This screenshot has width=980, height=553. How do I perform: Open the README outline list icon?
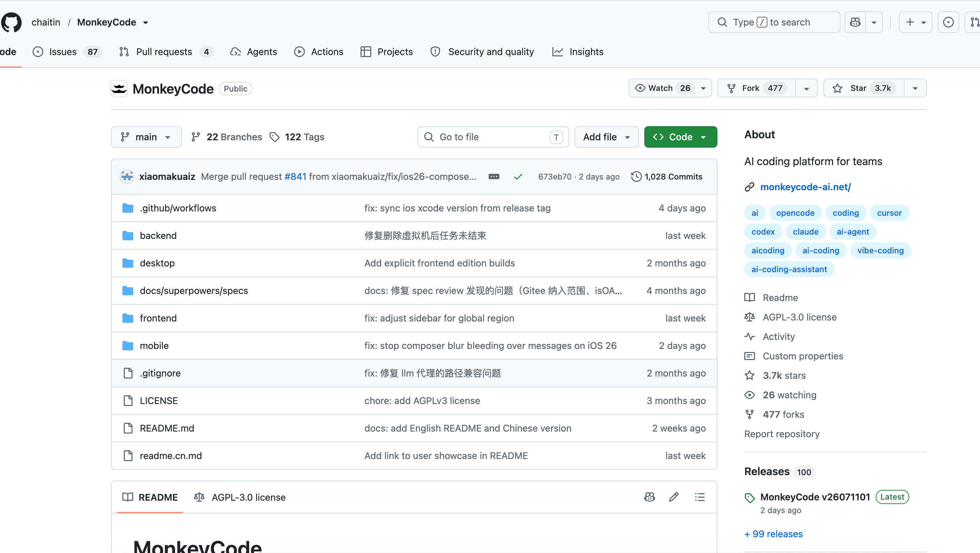pyautogui.click(x=700, y=497)
